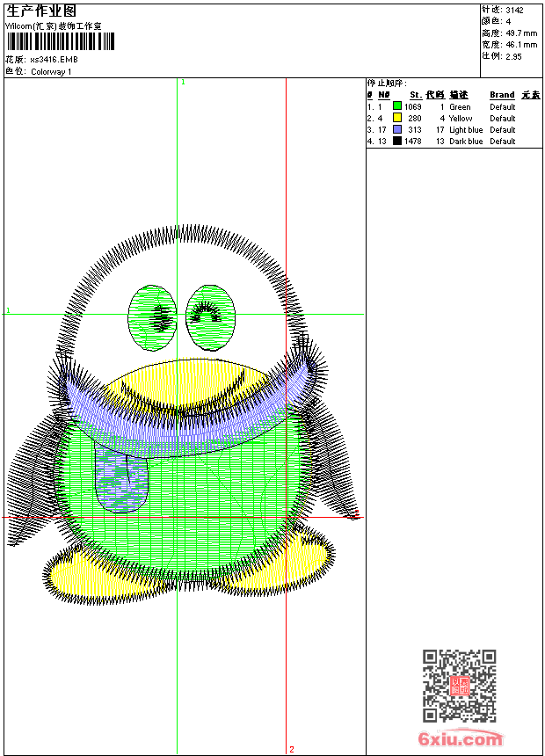545x756 pixels.
Task: Click the red end marker labeled 2
Action: [x=291, y=749]
